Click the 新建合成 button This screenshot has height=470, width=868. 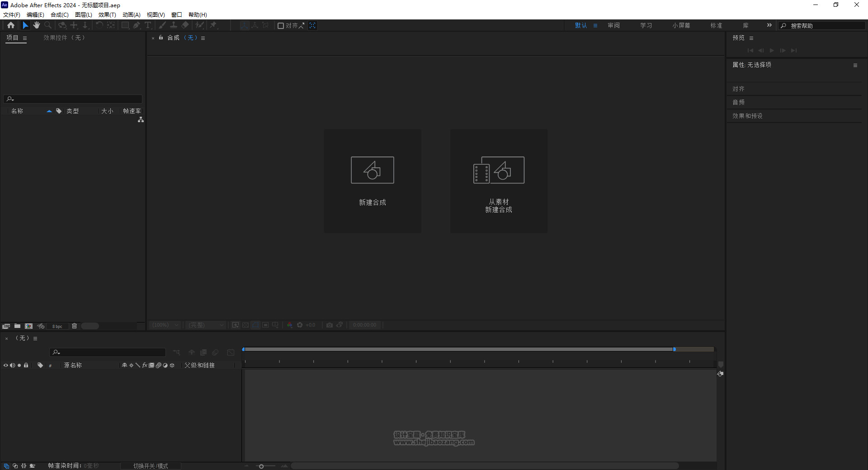(x=373, y=181)
